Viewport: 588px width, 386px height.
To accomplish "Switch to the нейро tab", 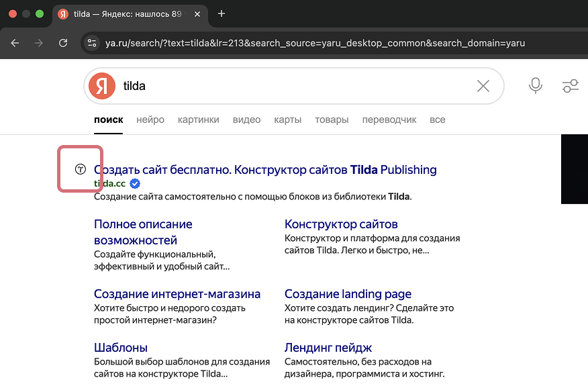I will [150, 119].
